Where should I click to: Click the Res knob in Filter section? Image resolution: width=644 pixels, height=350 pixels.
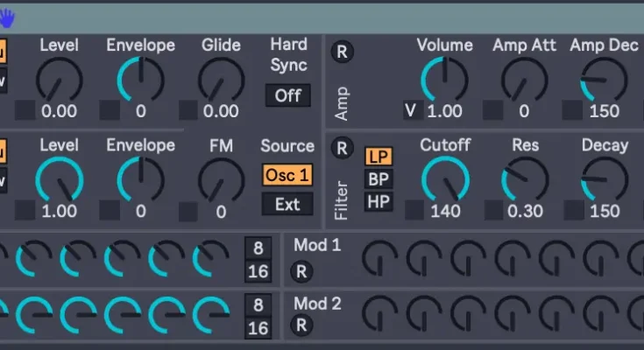click(x=524, y=179)
